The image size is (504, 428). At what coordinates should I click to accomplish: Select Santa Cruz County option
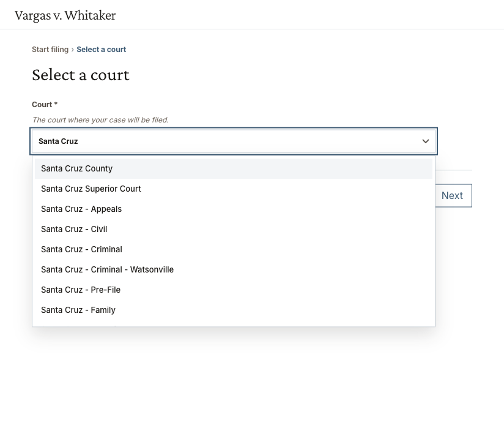(x=234, y=168)
